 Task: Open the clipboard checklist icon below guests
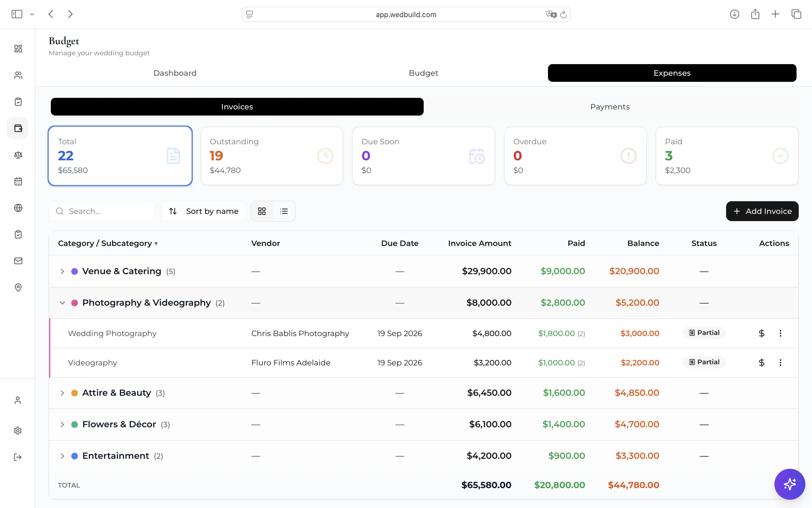pyautogui.click(x=18, y=102)
